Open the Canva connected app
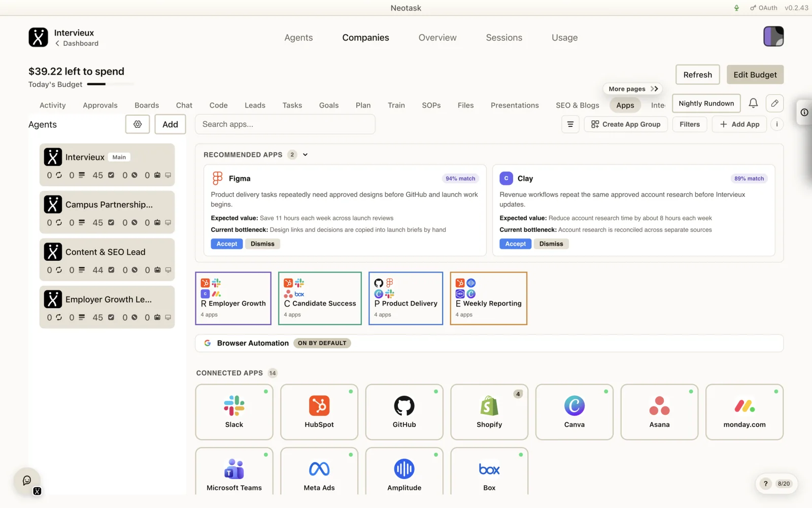 click(574, 412)
